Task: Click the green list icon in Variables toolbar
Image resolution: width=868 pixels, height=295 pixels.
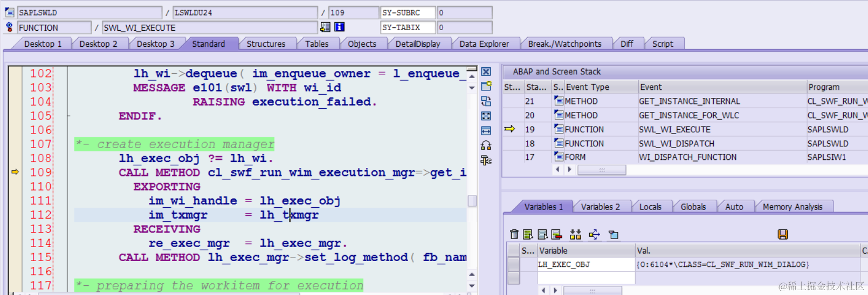Action: click(x=528, y=234)
